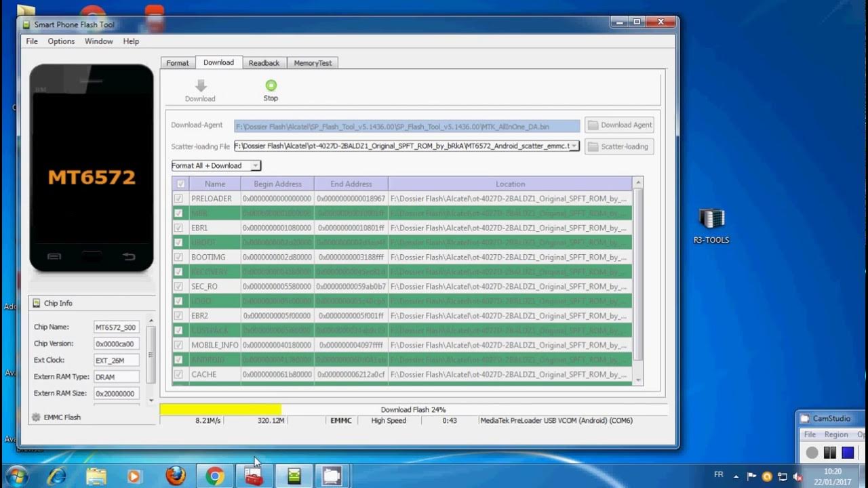Click the orange round tray icon
The height and width of the screenshot is (488, 868).
pos(767,476)
